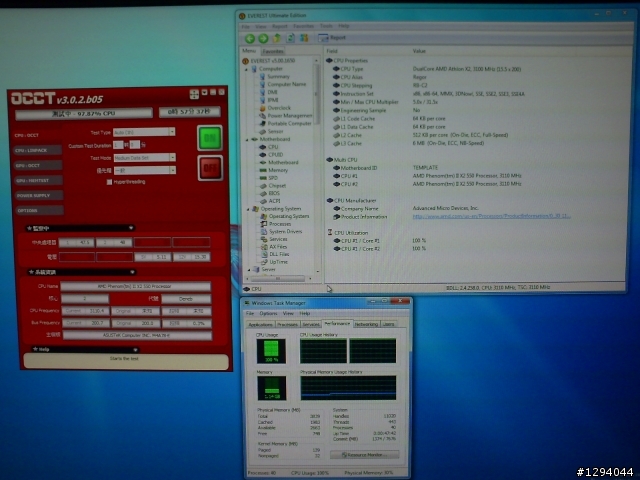This screenshot has height=480, width=640.
Task: Open the View menu in EVEREST
Action: [x=261, y=26]
